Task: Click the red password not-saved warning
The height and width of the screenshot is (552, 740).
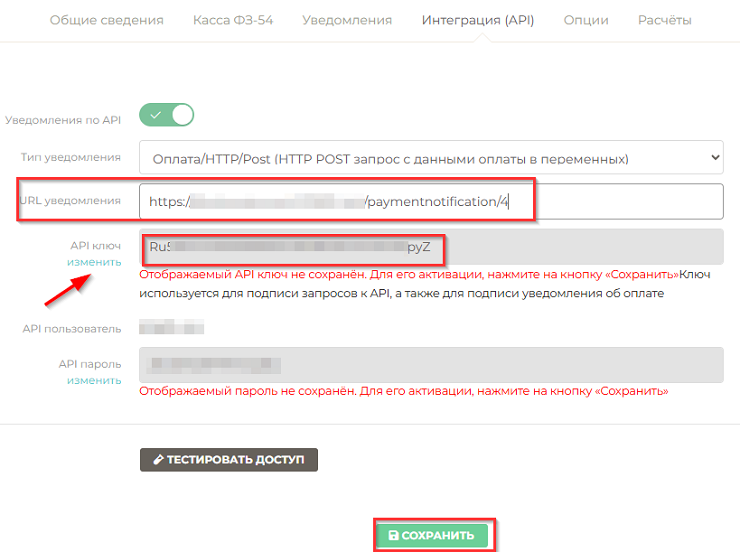Action: point(404,391)
